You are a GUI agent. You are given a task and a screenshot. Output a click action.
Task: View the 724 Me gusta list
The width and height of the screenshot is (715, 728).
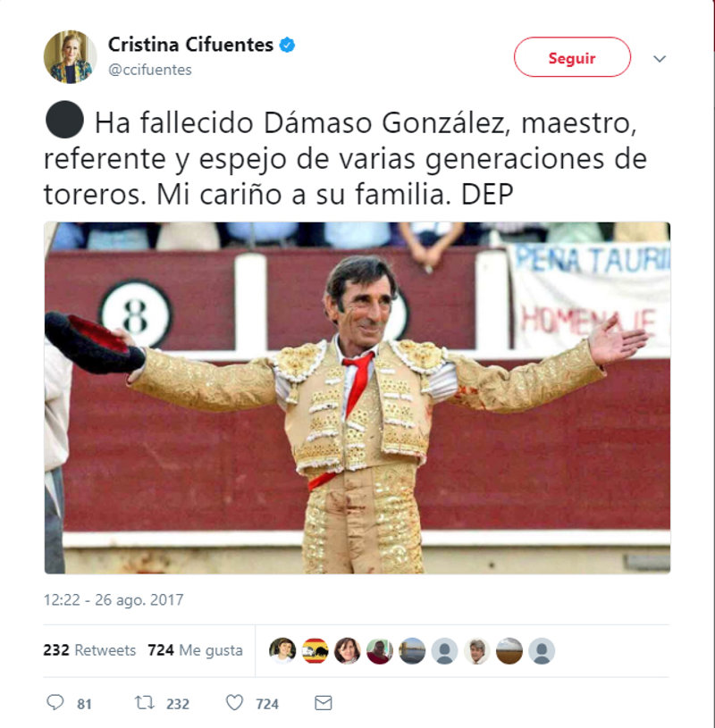click(x=195, y=650)
